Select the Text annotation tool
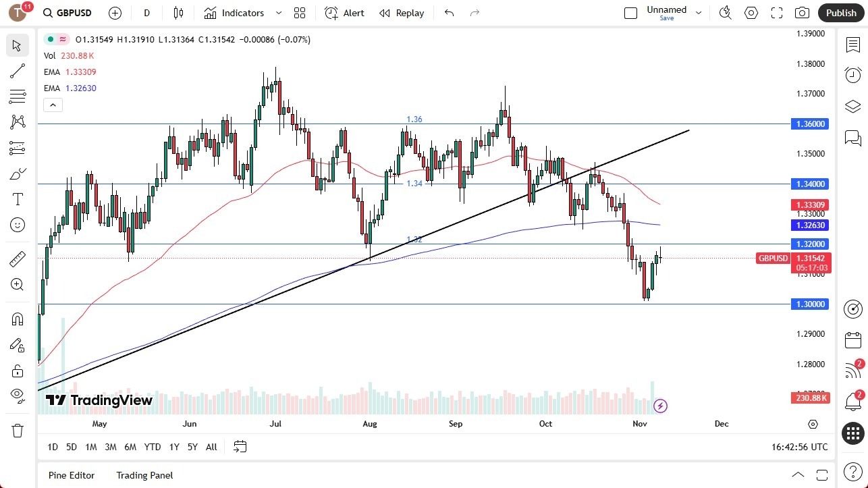The height and width of the screenshot is (488, 868). point(18,198)
